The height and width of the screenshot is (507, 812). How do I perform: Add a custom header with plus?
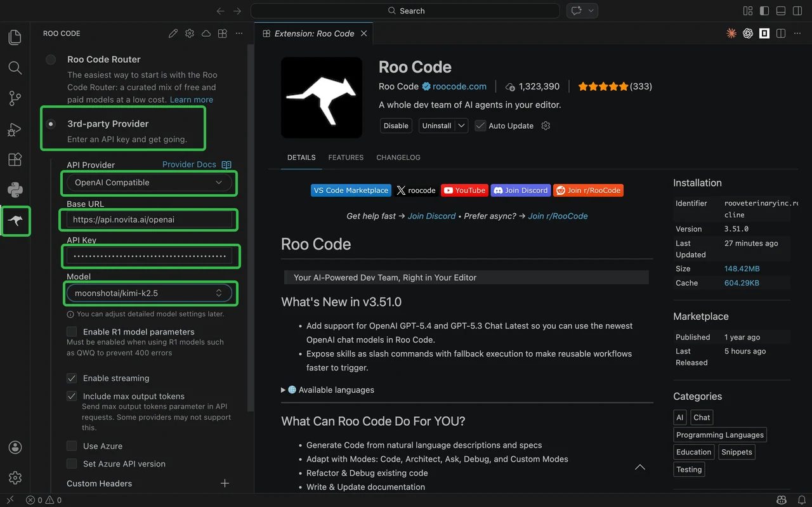(225, 484)
